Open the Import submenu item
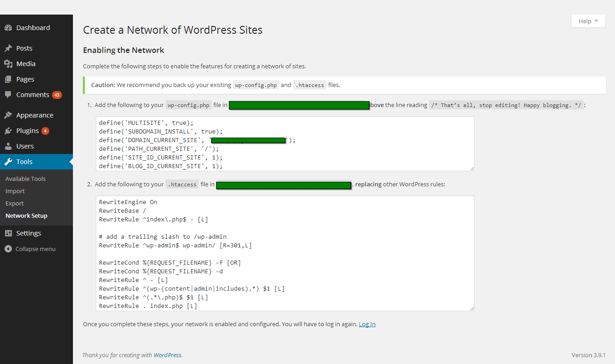The image size is (615, 364). pyautogui.click(x=15, y=191)
